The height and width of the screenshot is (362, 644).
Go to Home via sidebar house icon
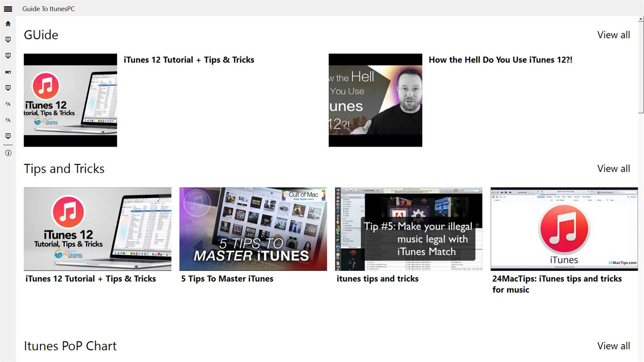click(x=8, y=24)
